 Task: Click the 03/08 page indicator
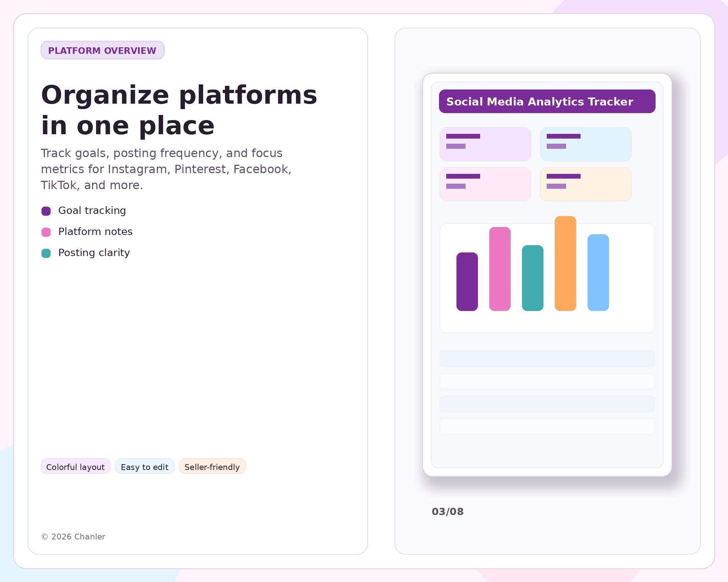pos(448,512)
